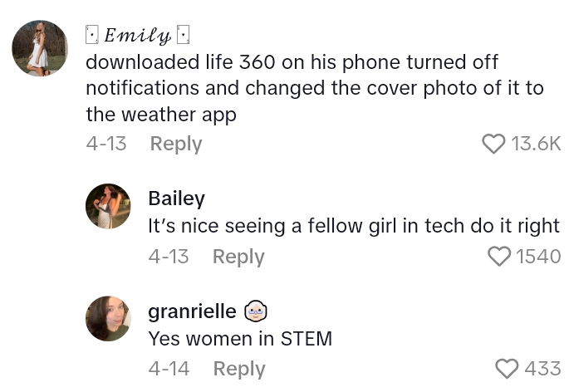Click Emily's comment text about the weather app
569x392 pixels.
click(314, 87)
